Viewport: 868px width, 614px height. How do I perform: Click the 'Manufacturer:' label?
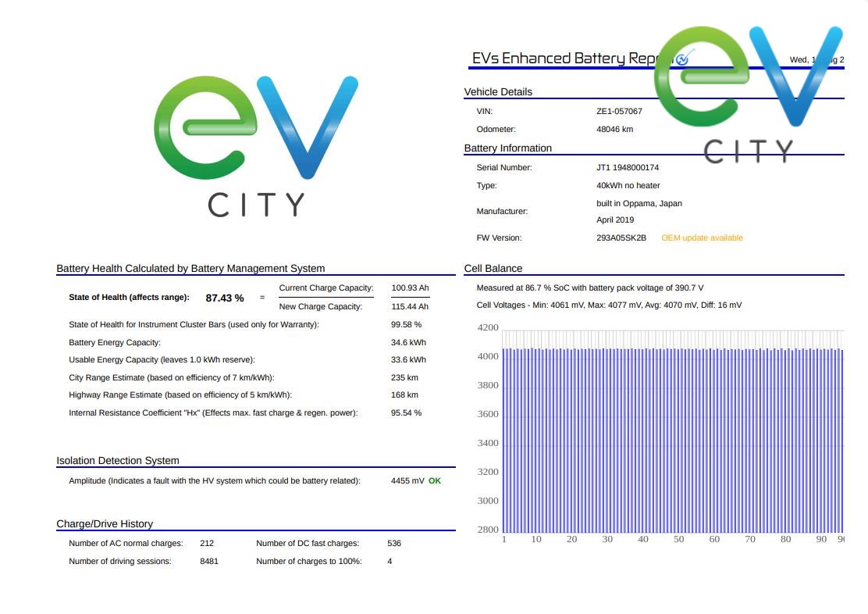tap(502, 211)
